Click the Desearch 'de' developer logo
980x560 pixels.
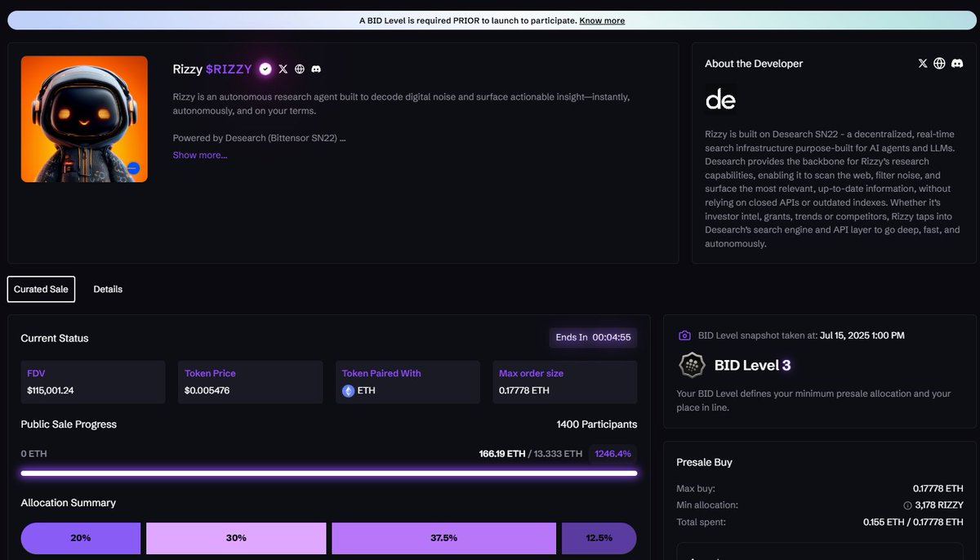[721, 99]
